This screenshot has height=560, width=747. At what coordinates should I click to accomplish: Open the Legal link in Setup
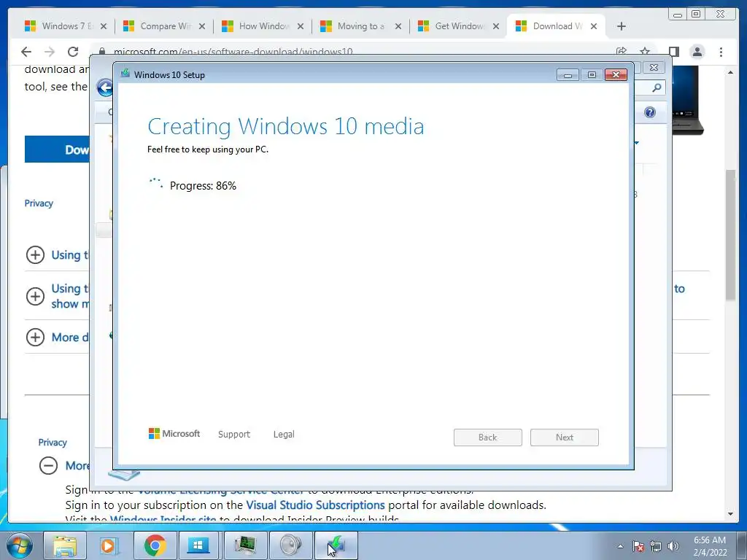point(284,435)
